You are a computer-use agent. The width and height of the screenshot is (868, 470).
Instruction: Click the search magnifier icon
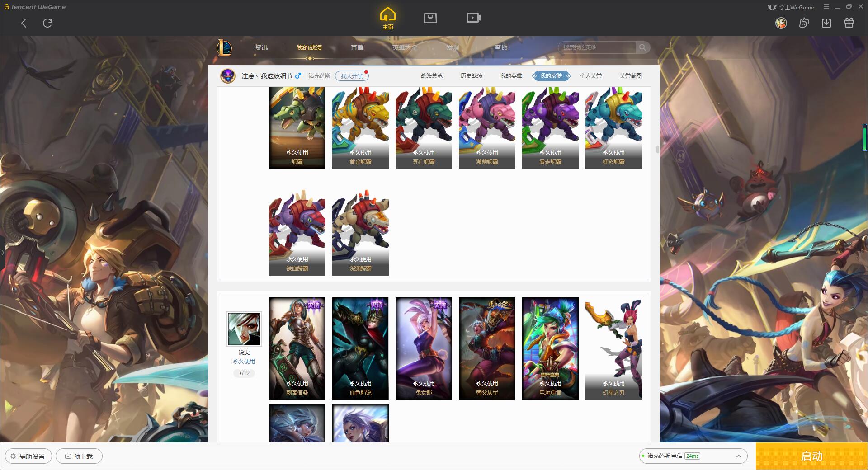642,47
